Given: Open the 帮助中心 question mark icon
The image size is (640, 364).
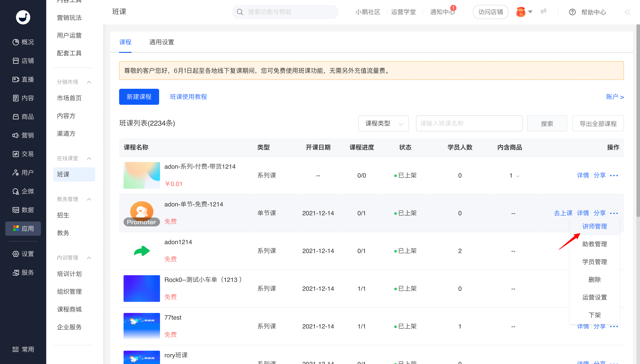Looking at the screenshot, I should click(x=572, y=12).
